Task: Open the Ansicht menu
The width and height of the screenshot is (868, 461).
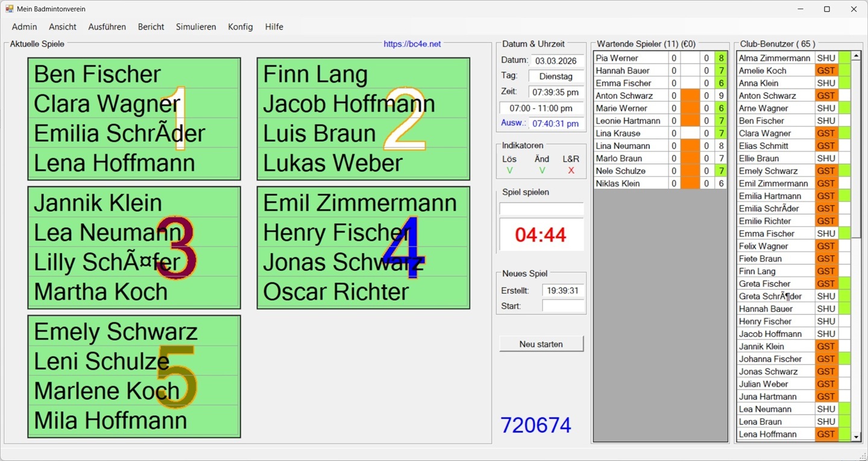Action: 63,27
